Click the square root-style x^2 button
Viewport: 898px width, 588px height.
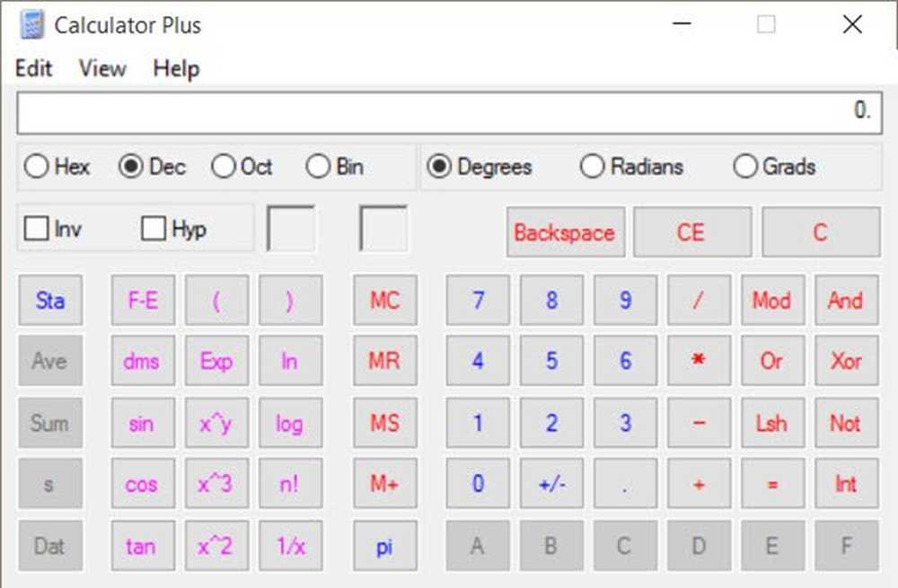click(216, 545)
